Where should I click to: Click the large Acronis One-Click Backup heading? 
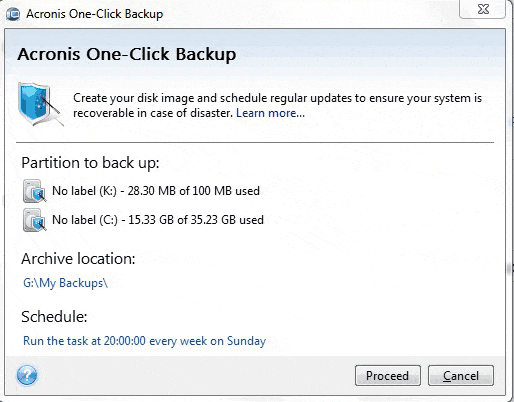(127, 54)
